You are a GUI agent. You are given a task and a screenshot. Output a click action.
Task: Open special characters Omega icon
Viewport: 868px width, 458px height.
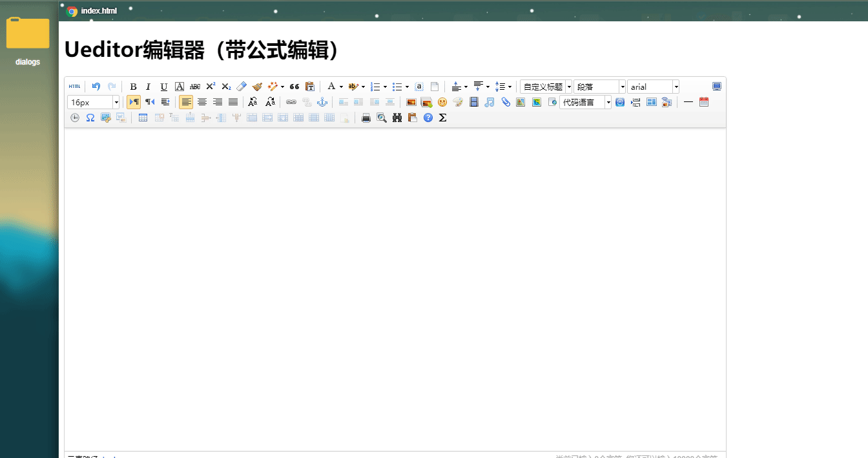(x=90, y=118)
